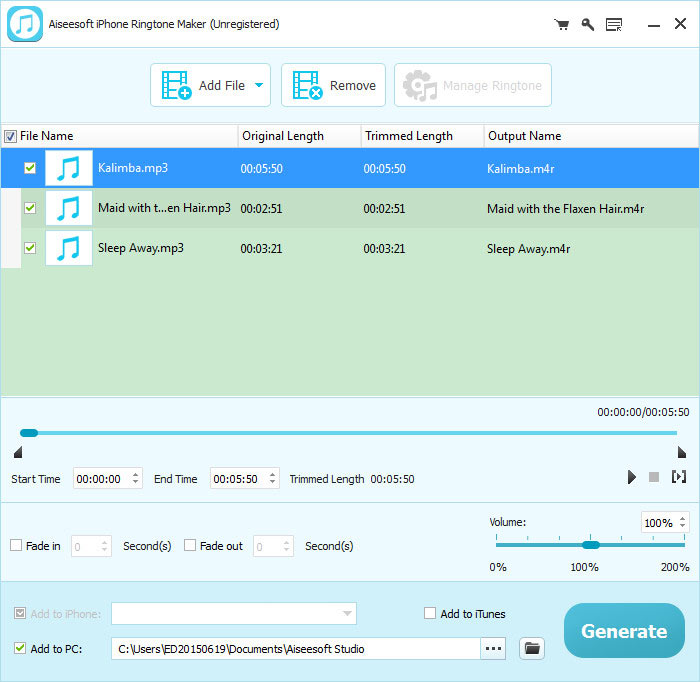Click the Sleep Away.mp3 music note thumbnail
The image size is (700, 682).
point(69,248)
